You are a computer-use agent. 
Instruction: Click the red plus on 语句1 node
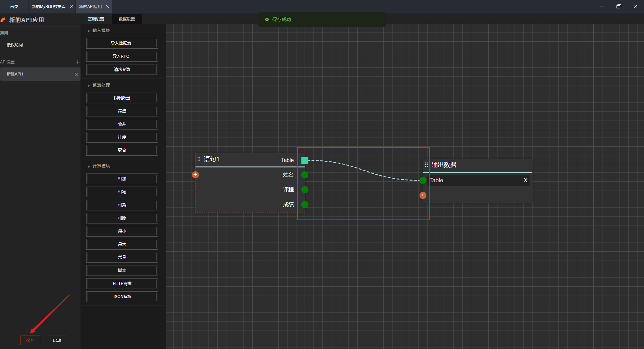click(195, 174)
